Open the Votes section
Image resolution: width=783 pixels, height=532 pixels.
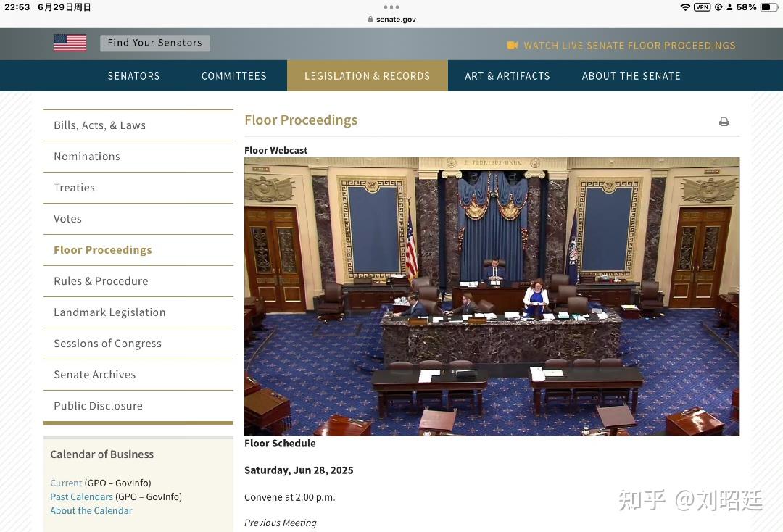138,219
